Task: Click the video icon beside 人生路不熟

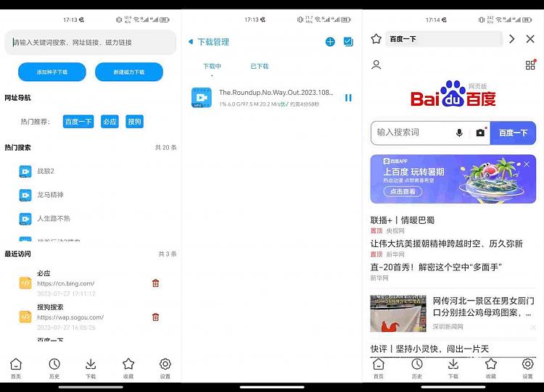Action: coord(25,218)
